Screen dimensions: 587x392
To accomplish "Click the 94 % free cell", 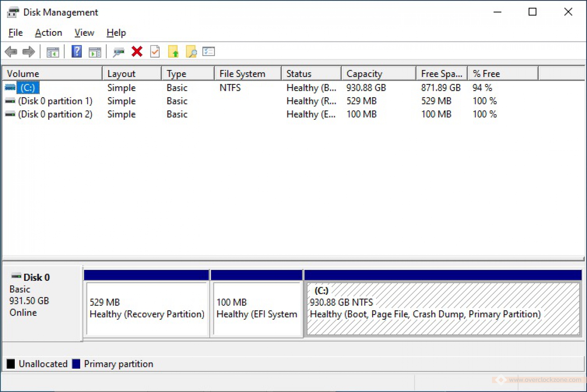I will coord(482,88).
